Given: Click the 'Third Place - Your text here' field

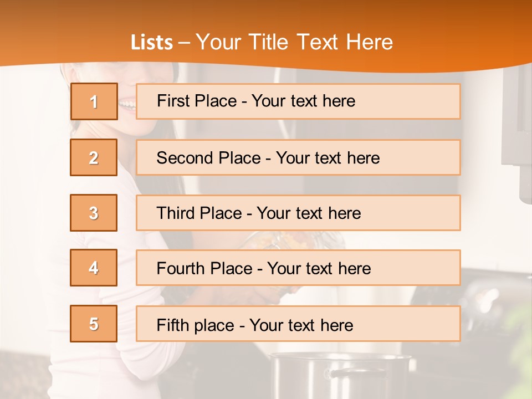Looking at the screenshot, I should (298, 213).
